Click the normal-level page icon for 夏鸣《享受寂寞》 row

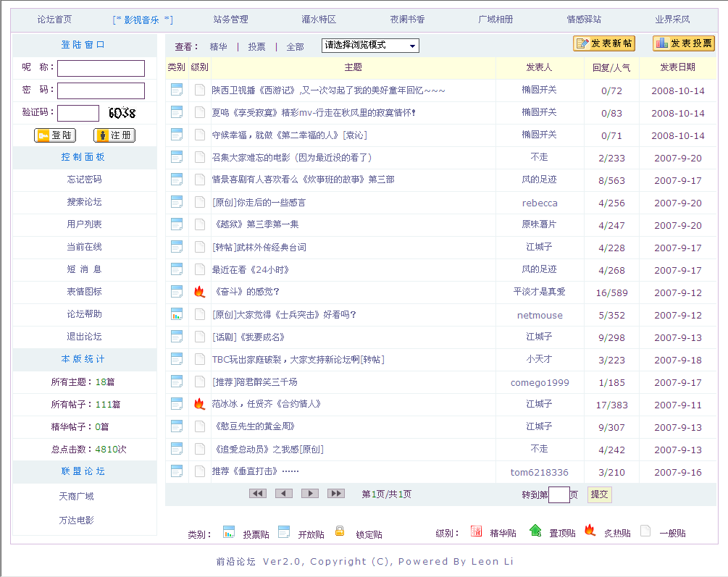(200, 112)
